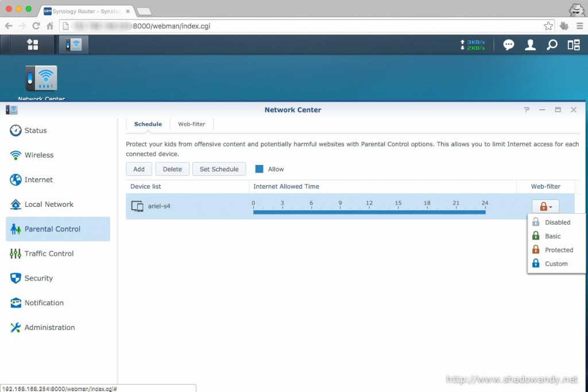Screen dimensions: 588x392
Task: Switch to the Web-filter tab
Action: [x=192, y=124]
